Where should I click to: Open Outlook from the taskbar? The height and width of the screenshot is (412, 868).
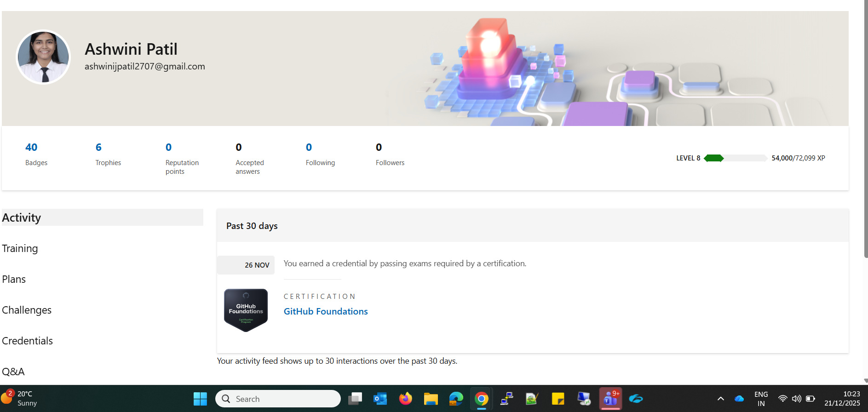380,399
